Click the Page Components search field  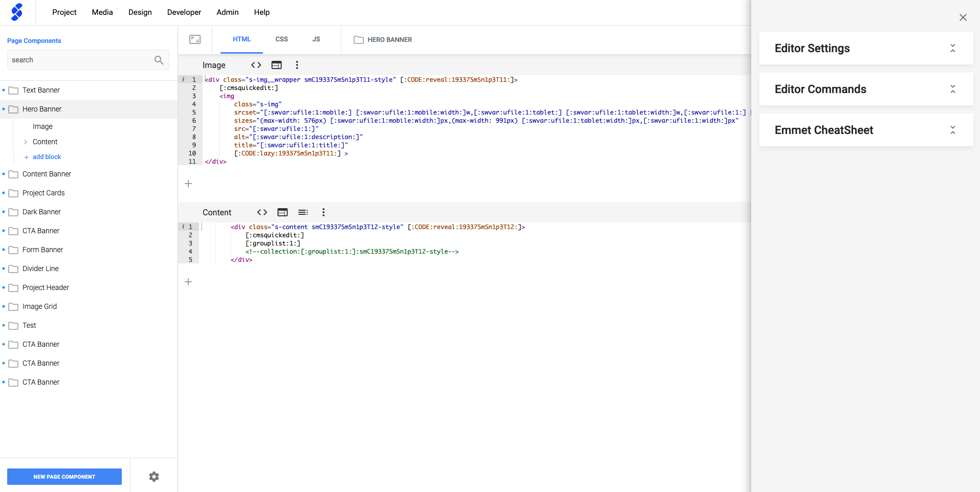coord(79,60)
